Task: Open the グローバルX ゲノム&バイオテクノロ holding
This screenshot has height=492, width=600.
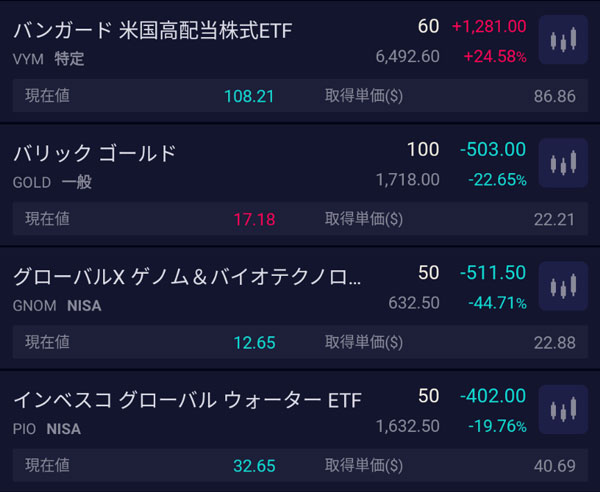Action: [187, 276]
